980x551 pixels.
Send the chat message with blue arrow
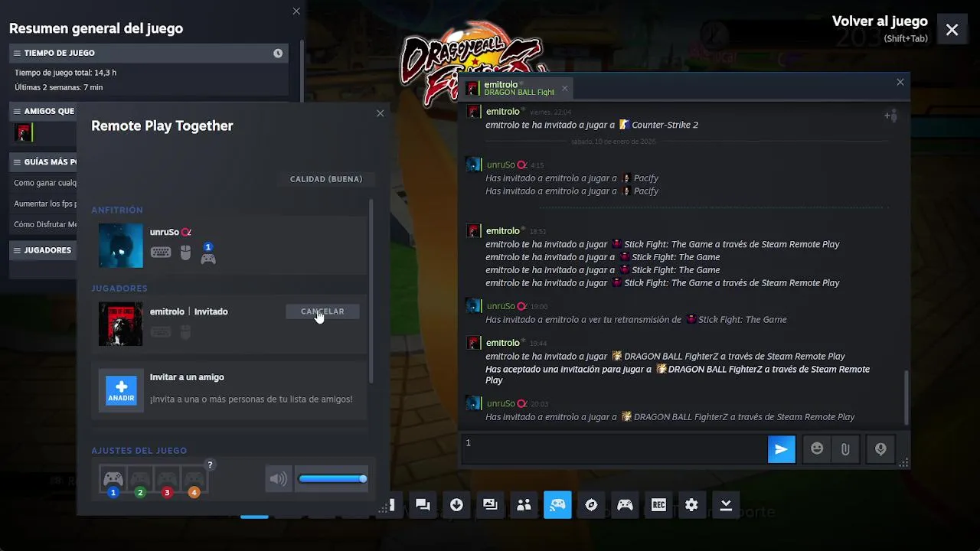[782, 449]
